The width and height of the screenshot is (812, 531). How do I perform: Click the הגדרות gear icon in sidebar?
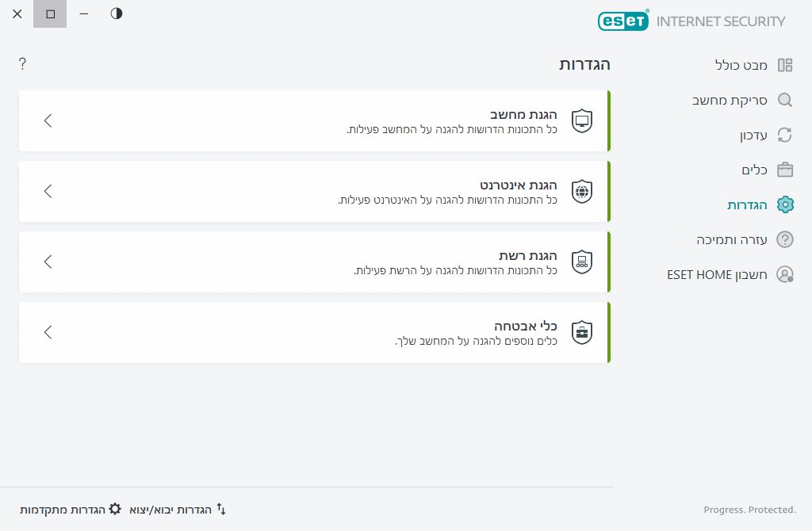coord(785,204)
